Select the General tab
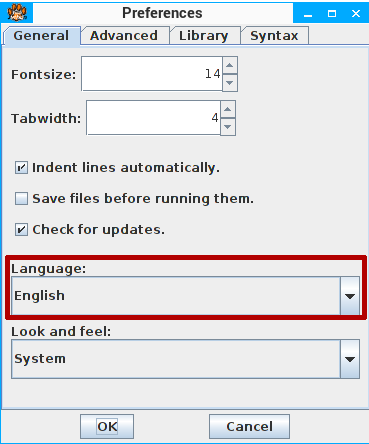The image size is (369, 444). [x=42, y=36]
